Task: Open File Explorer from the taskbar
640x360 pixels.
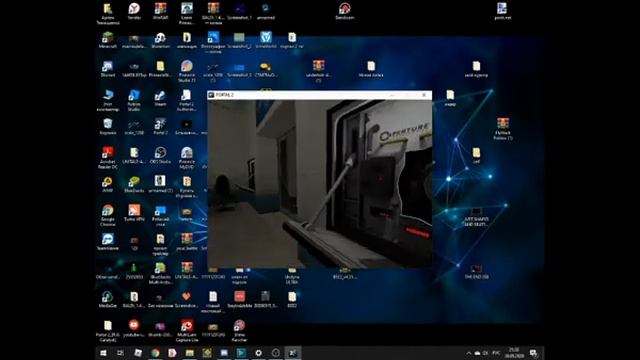Action: coord(189,353)
